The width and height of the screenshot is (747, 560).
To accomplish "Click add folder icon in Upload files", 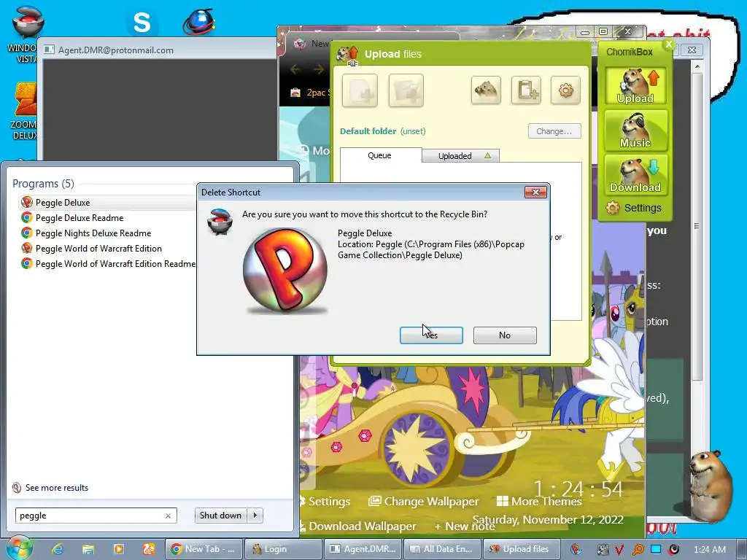I will coord(406,90).
